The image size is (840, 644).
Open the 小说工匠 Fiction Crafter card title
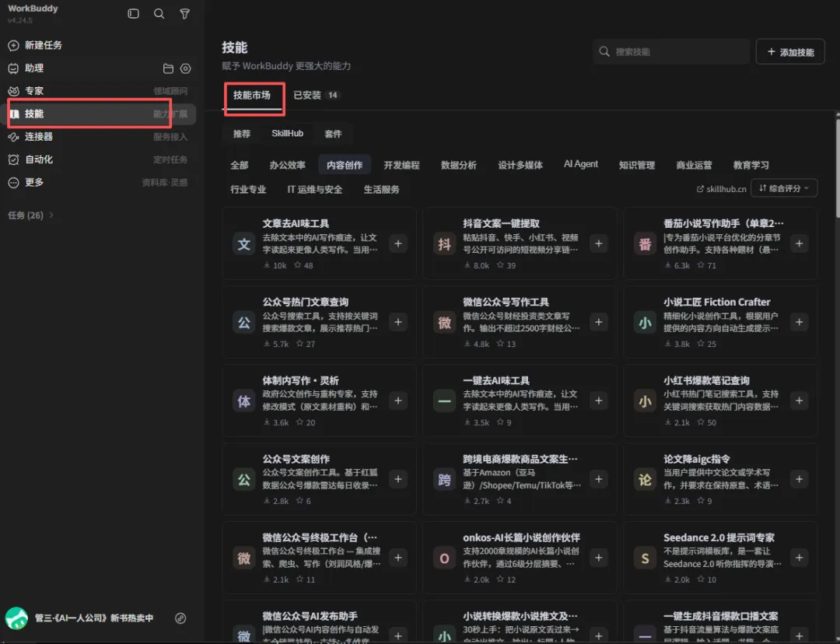click(x=717, y=303)
